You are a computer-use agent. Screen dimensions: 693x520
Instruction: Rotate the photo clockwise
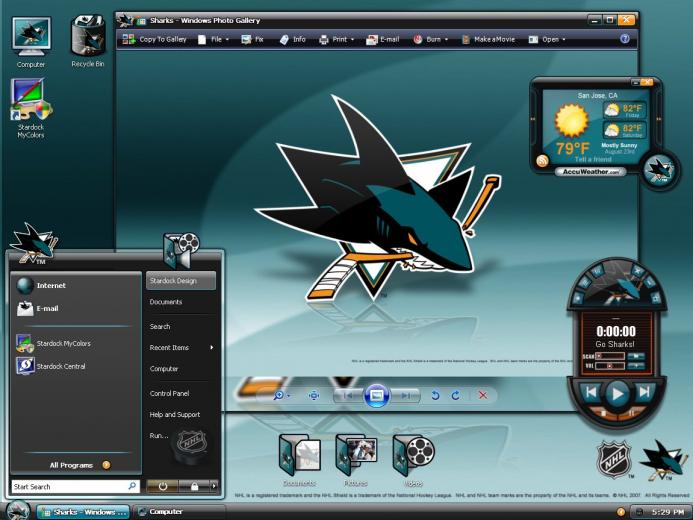(x=456, y=395)
